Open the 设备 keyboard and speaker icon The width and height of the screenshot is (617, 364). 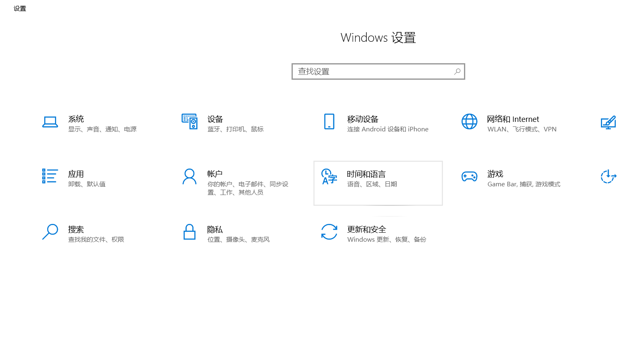point(189,121)
